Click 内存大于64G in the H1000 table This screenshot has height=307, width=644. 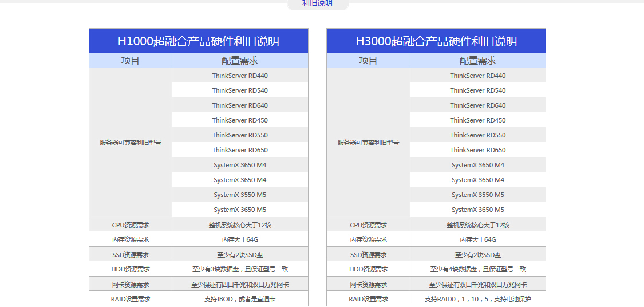240,239
